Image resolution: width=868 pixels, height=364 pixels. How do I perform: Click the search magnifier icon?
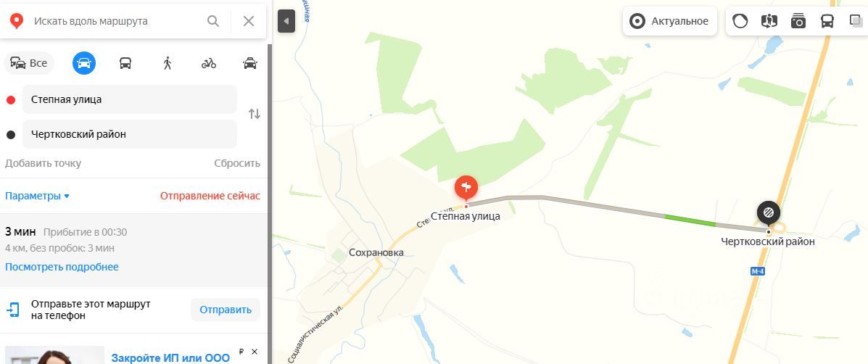point(213,21)
